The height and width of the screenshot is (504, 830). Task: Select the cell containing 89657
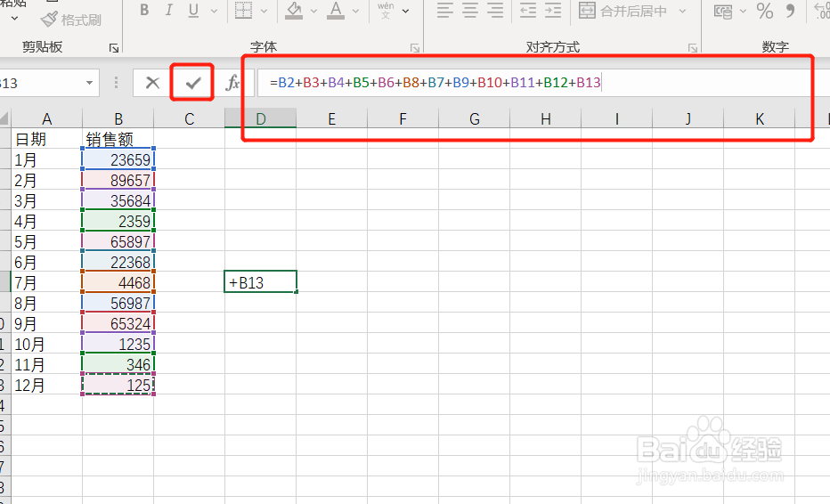118,180
